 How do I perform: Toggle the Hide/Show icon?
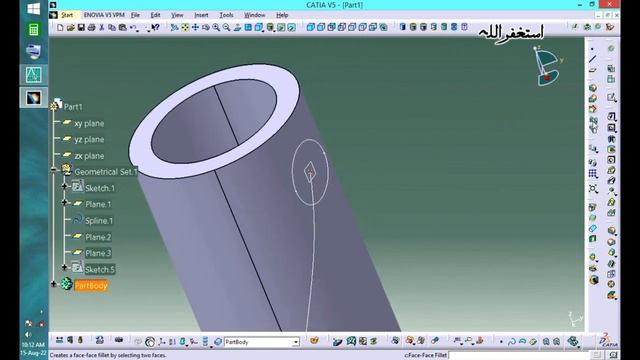click(281, 27)
